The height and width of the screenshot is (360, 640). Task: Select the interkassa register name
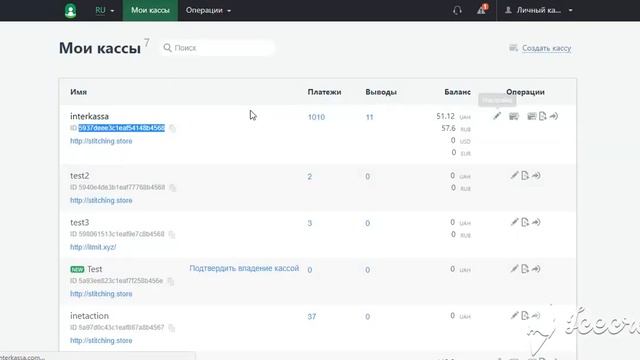[x=89, y=116]
